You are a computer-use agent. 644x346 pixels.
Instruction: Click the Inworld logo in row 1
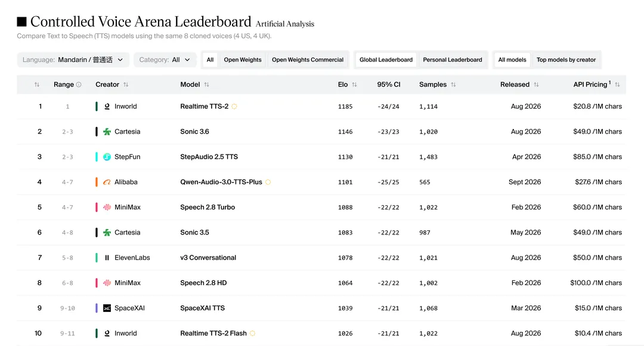point(107,106)
